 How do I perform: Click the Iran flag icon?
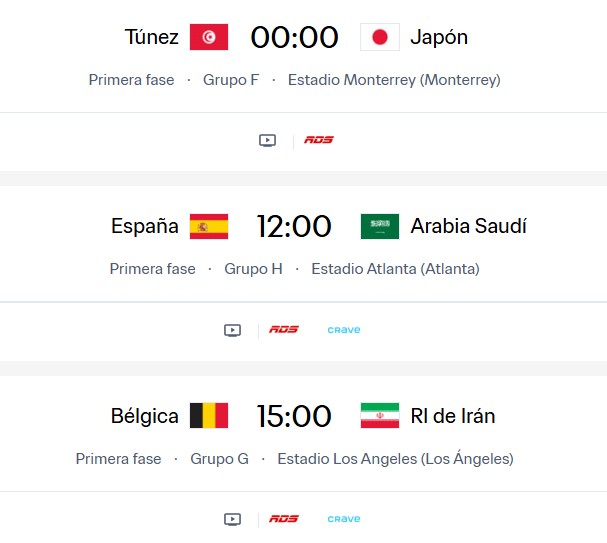(379, 416)
